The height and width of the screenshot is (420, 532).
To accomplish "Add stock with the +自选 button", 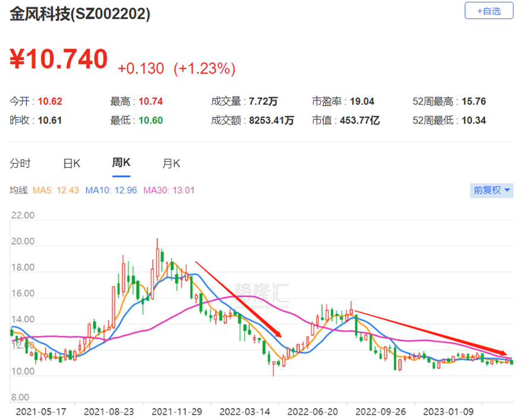I will click(489, 11).
